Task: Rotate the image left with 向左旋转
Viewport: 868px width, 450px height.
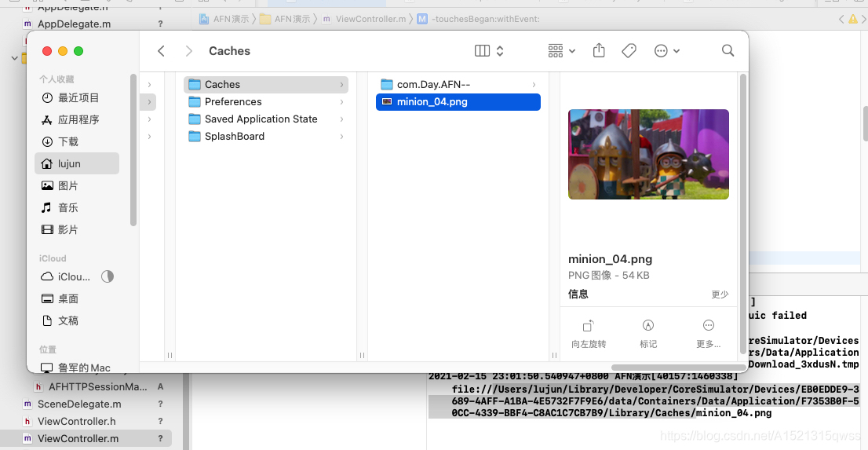Action: click(589, 335)
